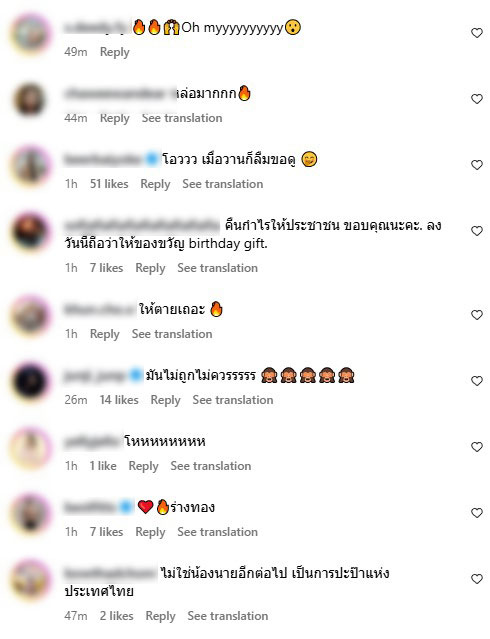Screen dimensions: 490x639
Task: Open the first commenter's profile picture
Action: pyautogui.click(x=30, y=34)
